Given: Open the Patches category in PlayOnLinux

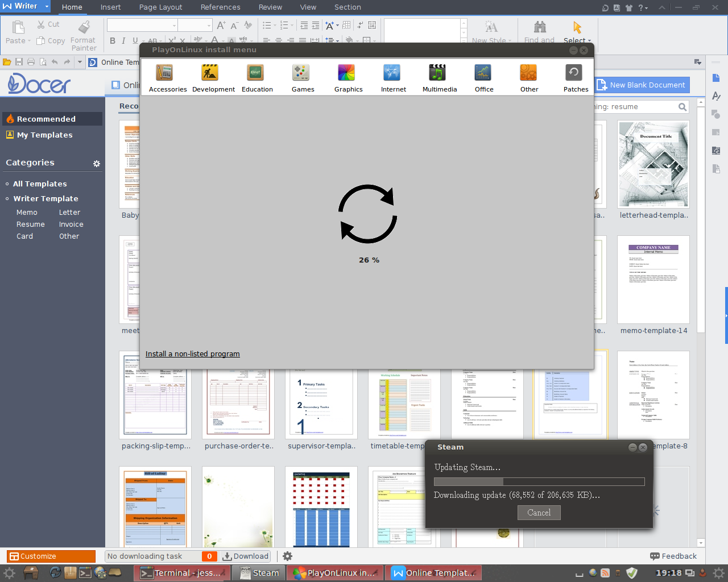Looking at the screenshot, I should 576,78.
